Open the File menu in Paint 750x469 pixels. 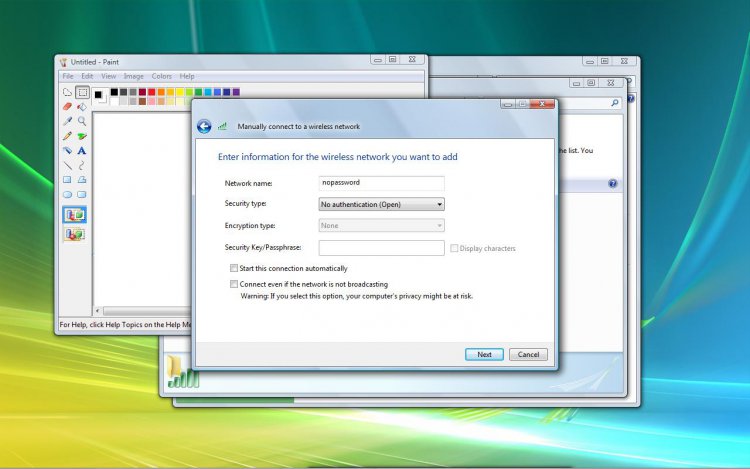tap(68, 76)
